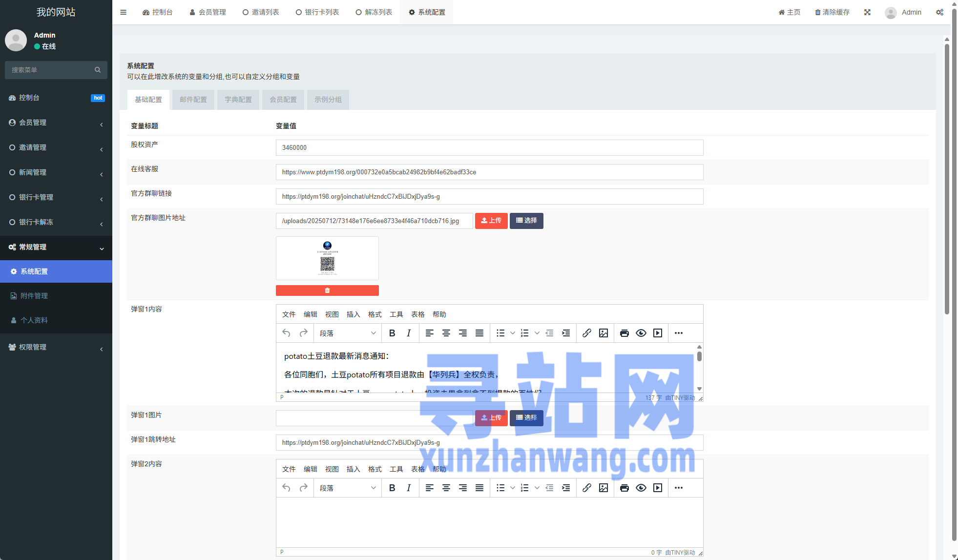Open 插入 menu in 弹窗1内容 editor

coord(353,314)
